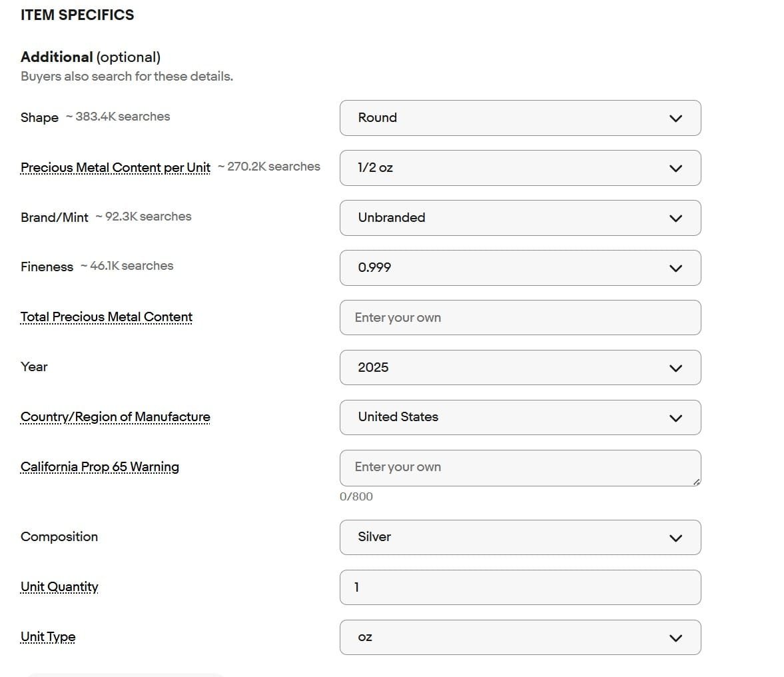The height and width of the screenshot is (677, 784).
Task: Open the Composition dropdown showing Silver
Action: pyautogui.click(x=520, y=537)
